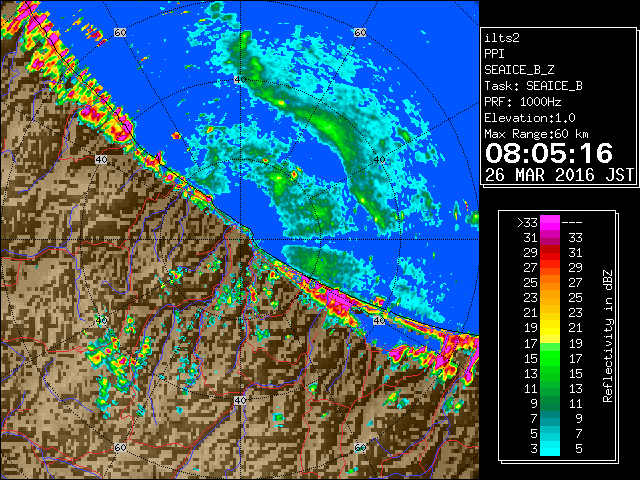The height and width of the screenshot is (480, 640).
Task: Click the 'Reflectivity in dBZ' legend title
Action: [608, 336]
